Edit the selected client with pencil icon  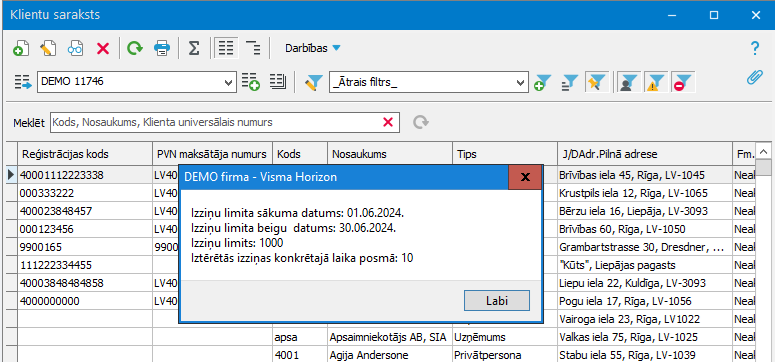tap(48, 48)
